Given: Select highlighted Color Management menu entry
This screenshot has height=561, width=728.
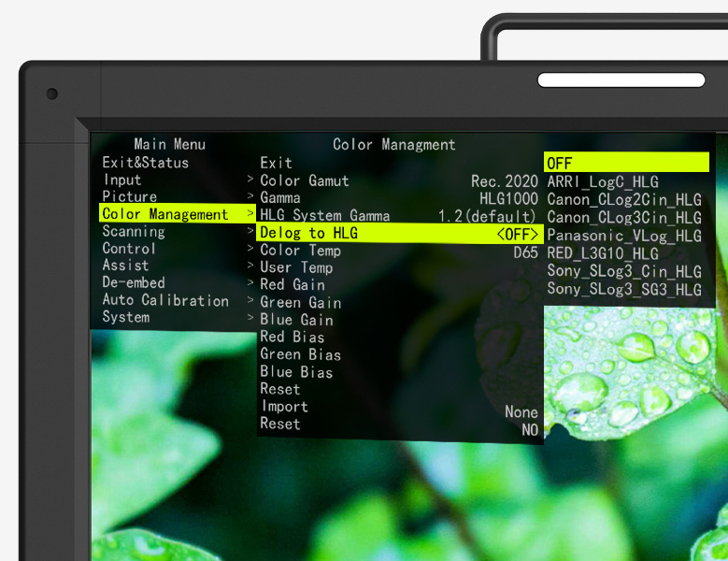Looking at the screenshot, I should [x=178, y=213].
